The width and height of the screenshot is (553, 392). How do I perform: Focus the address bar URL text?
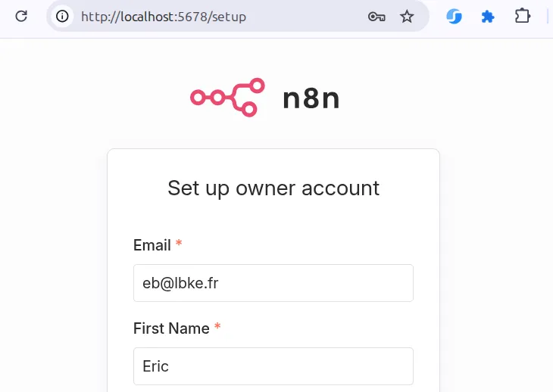(x=163, y=16)
